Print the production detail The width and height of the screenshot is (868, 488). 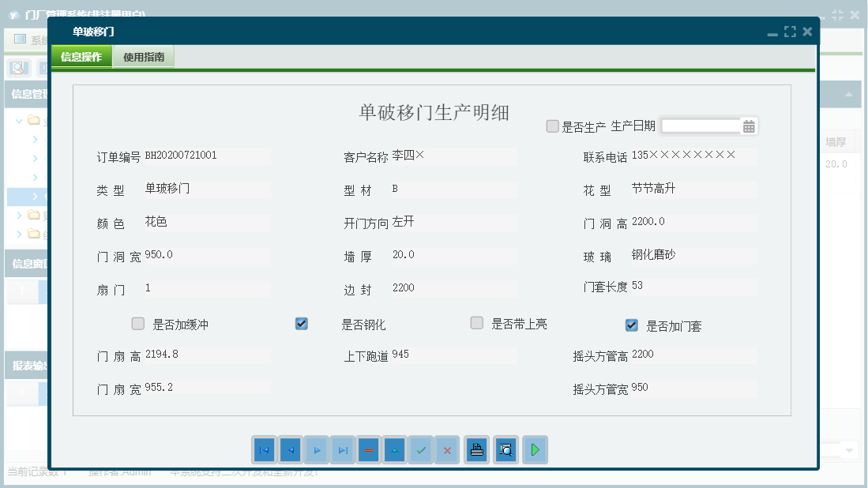tap(476, 449)
